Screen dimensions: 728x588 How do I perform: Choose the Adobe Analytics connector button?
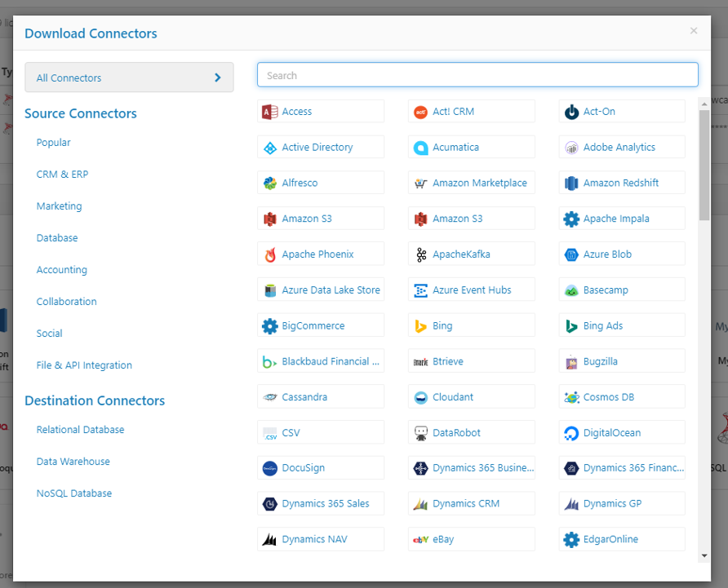[x=622, y=148]
